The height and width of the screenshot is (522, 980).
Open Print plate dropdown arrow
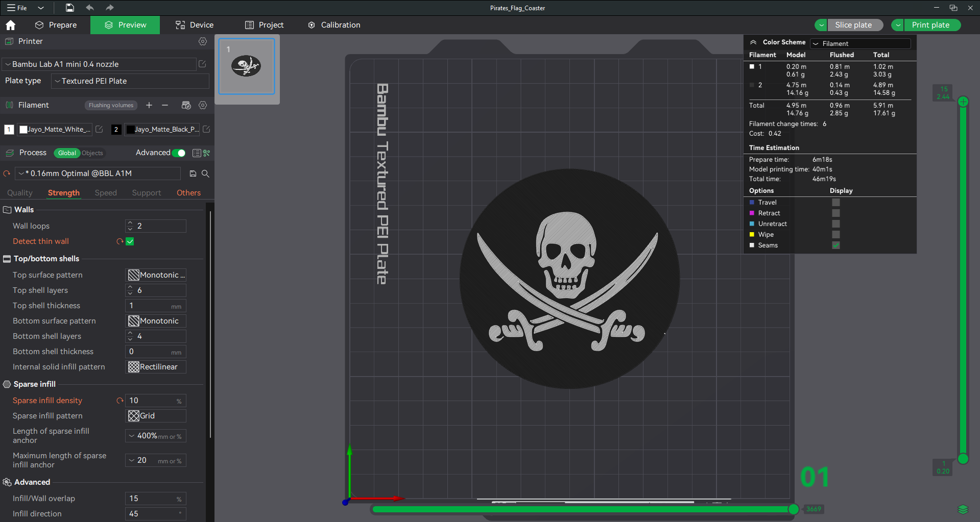pos(898,25)
